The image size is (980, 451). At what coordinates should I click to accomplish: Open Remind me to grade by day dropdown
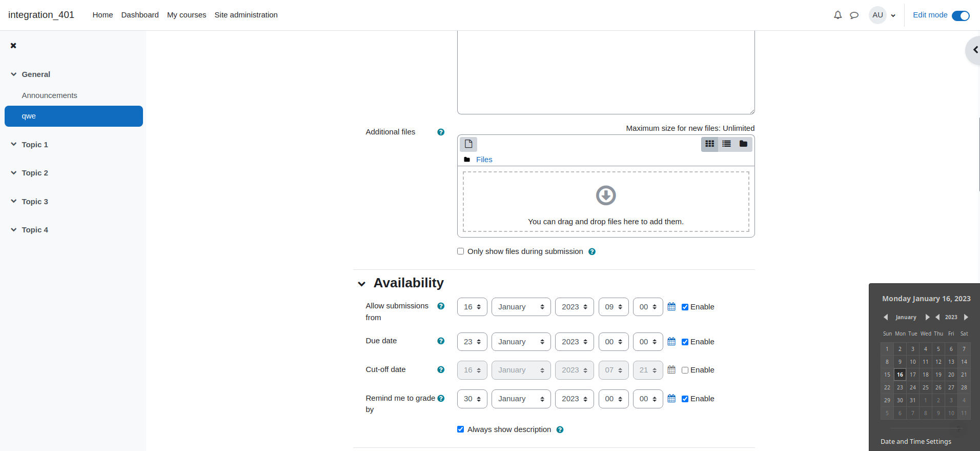(472, 399)
